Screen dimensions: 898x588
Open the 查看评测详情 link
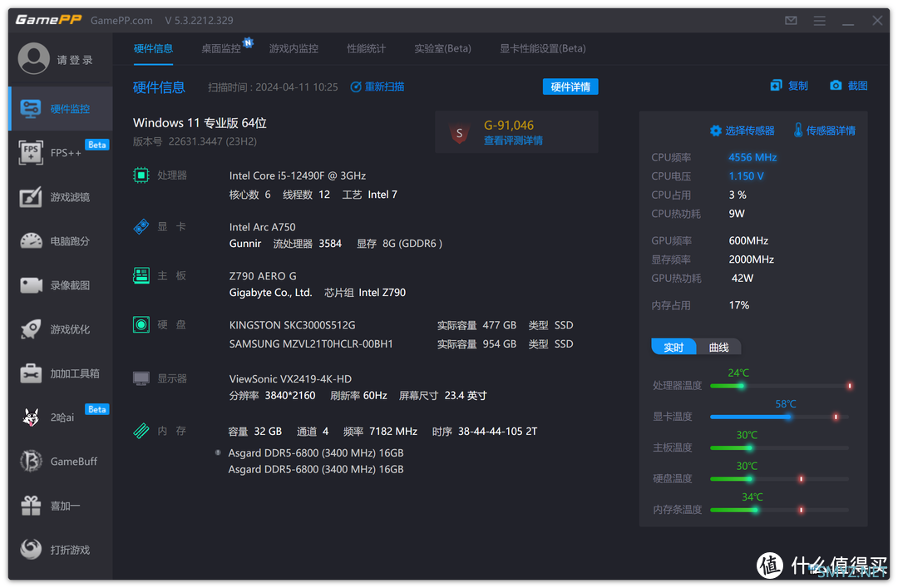point(513,141)
